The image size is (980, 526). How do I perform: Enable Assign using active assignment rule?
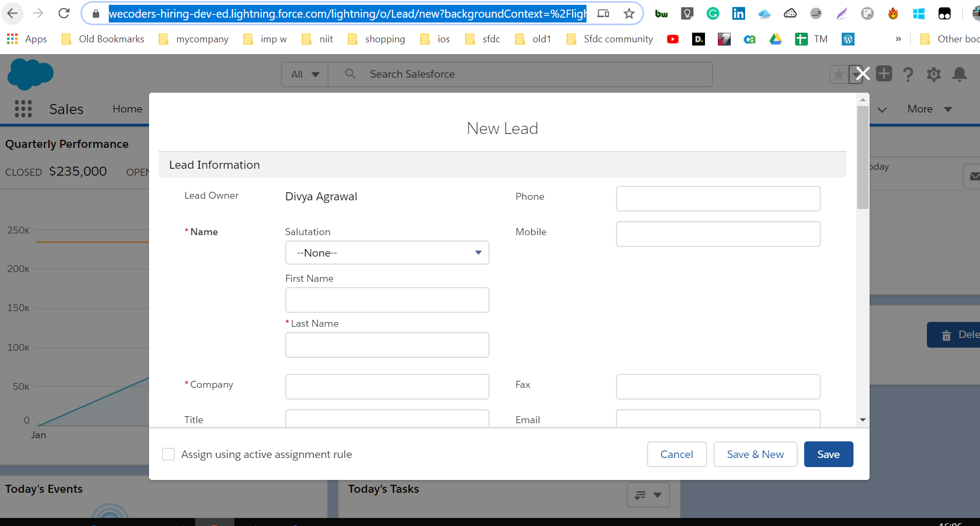[168, 454]
